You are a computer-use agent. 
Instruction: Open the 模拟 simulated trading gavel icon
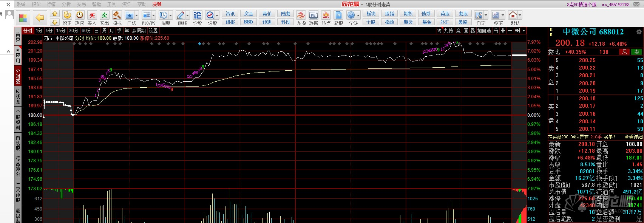click(117, 15)
